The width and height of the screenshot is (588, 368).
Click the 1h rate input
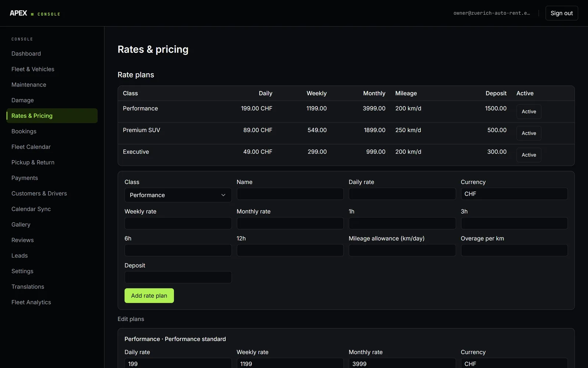(x=402, y=223)
